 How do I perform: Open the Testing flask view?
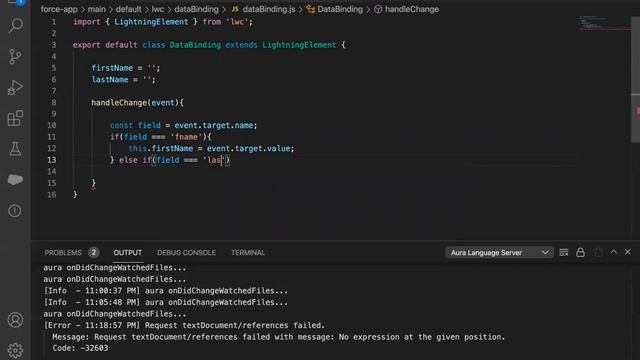click(15, 149)
